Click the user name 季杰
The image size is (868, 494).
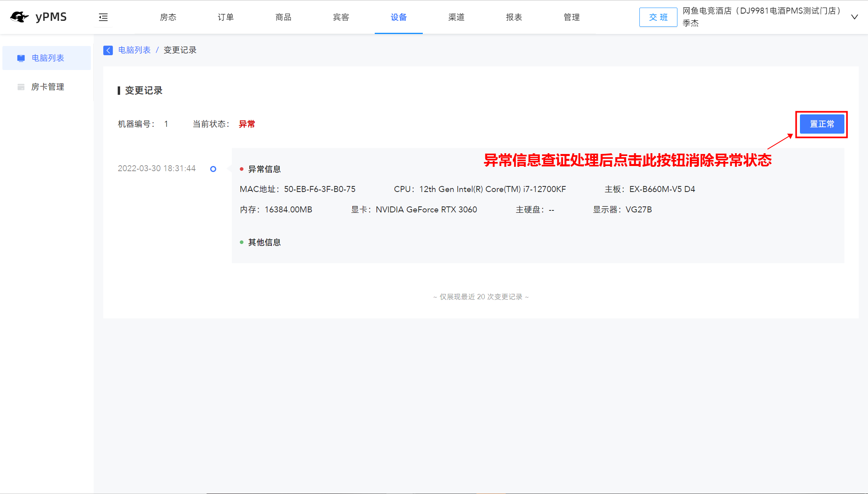pyautogui.click(x=691, y=23)
